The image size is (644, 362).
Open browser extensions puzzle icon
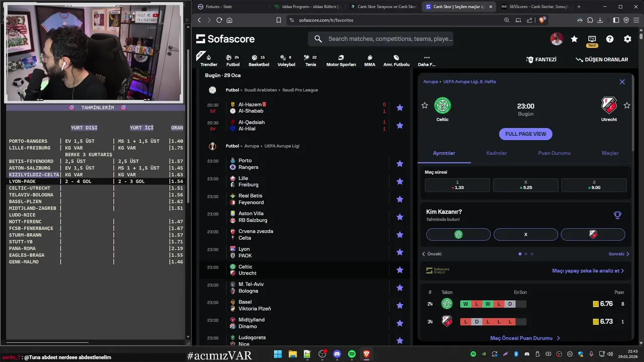coord(590,20)
